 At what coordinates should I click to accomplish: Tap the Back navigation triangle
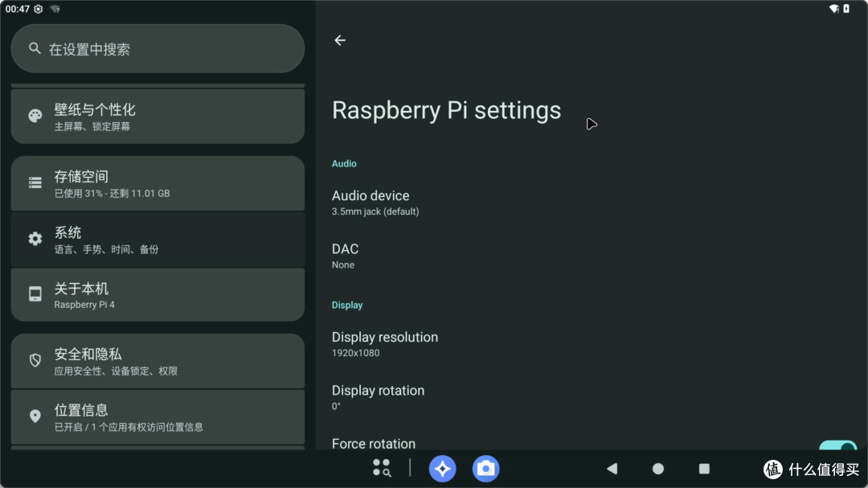coord(612,469)
